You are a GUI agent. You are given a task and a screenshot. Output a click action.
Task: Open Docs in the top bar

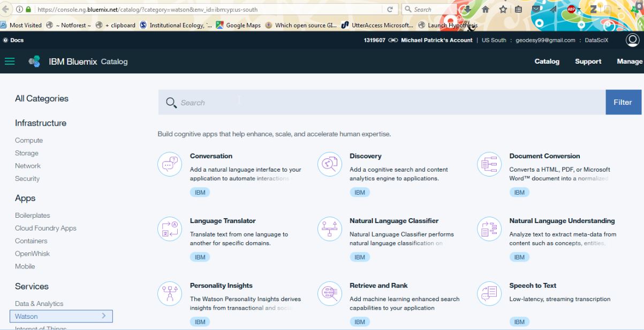click(x=13, y=40)
